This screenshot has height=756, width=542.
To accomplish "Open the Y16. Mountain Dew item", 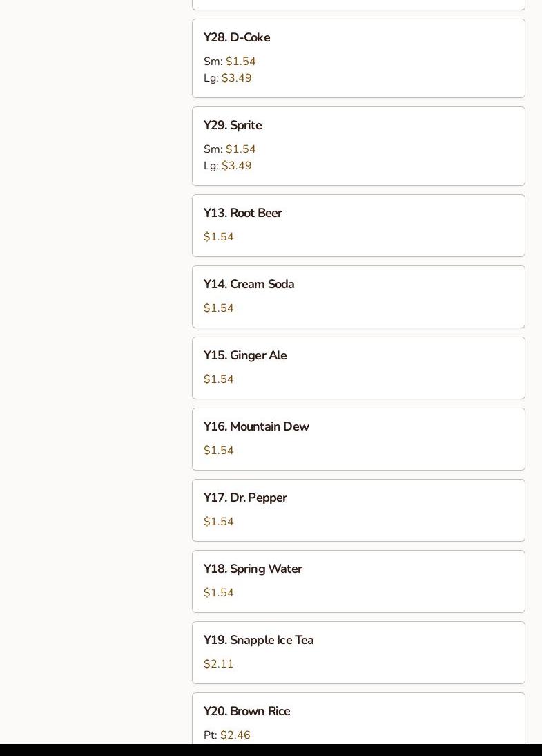I will (256, 426).
